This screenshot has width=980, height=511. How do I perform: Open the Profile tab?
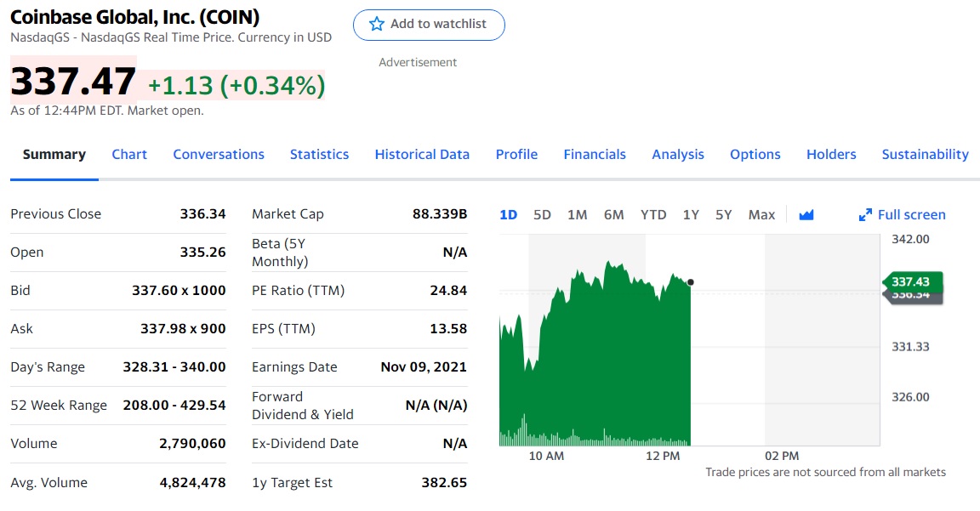[517, 154]
